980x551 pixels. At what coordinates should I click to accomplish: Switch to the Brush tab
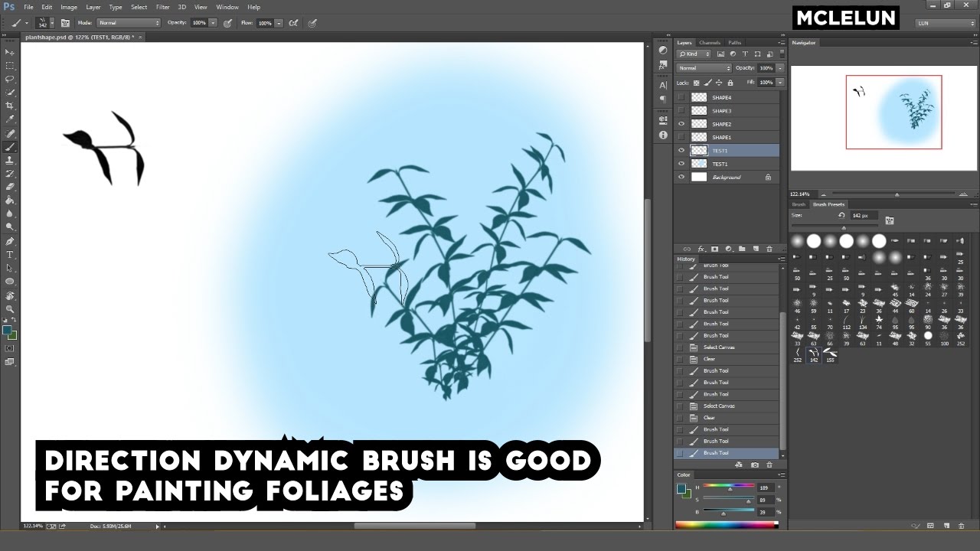click(799, 204)
